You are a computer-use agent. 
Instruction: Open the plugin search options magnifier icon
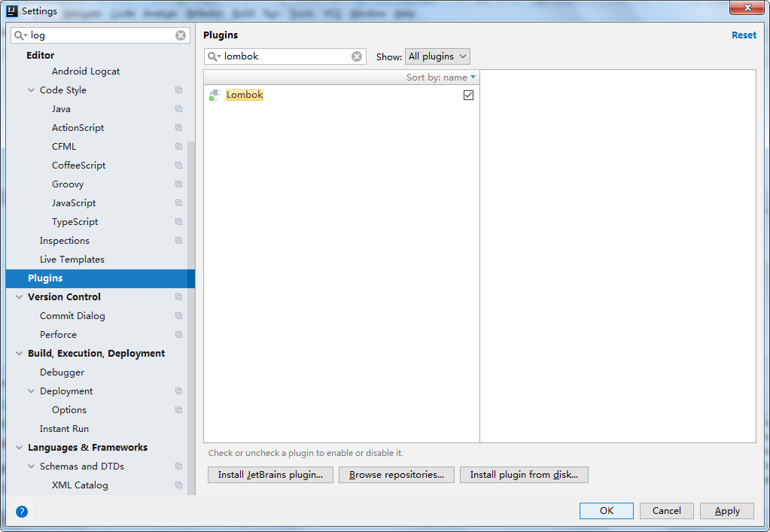214,56
